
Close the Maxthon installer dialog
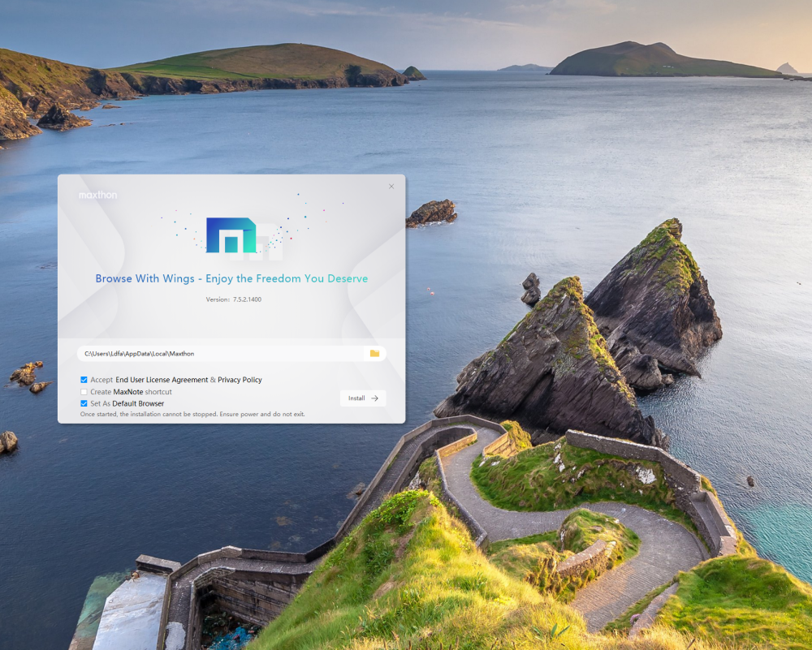click(x=391, y=187)
